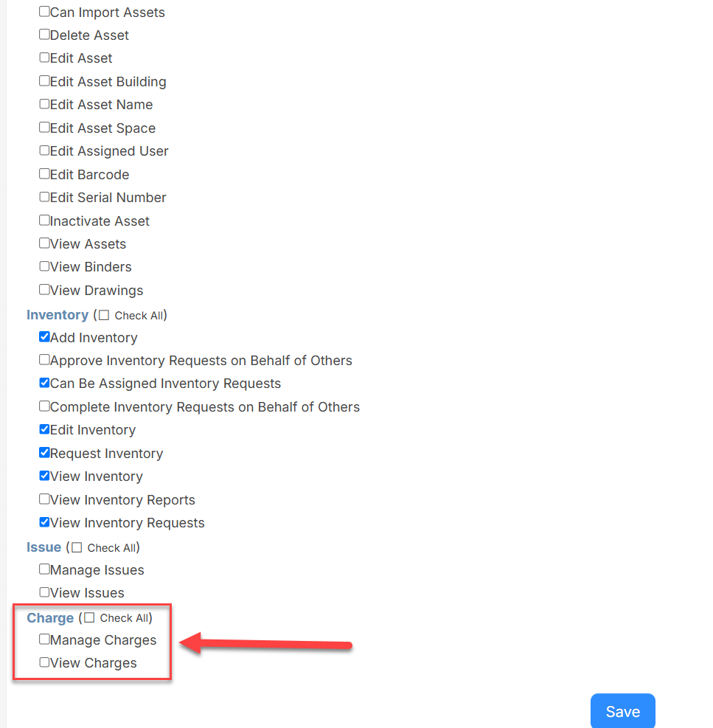The height and width of the screenshot is (728, 713).
Task: Enable the View Charges permission
Action: (44, 662)
